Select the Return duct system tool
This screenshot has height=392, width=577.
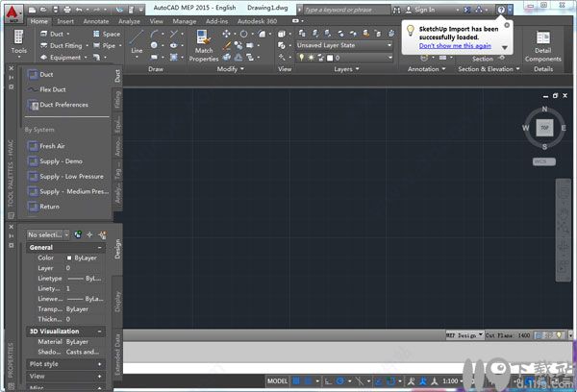tap(43, 207)
